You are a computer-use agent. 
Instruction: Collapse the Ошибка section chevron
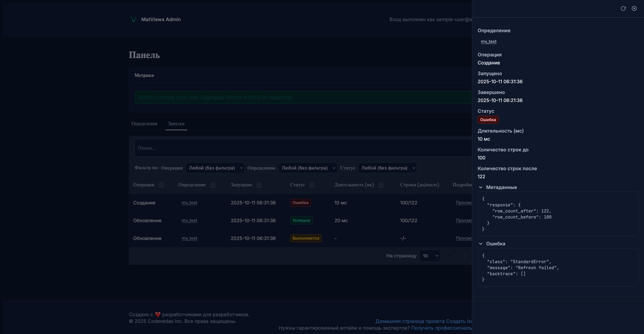coord(481,244)
